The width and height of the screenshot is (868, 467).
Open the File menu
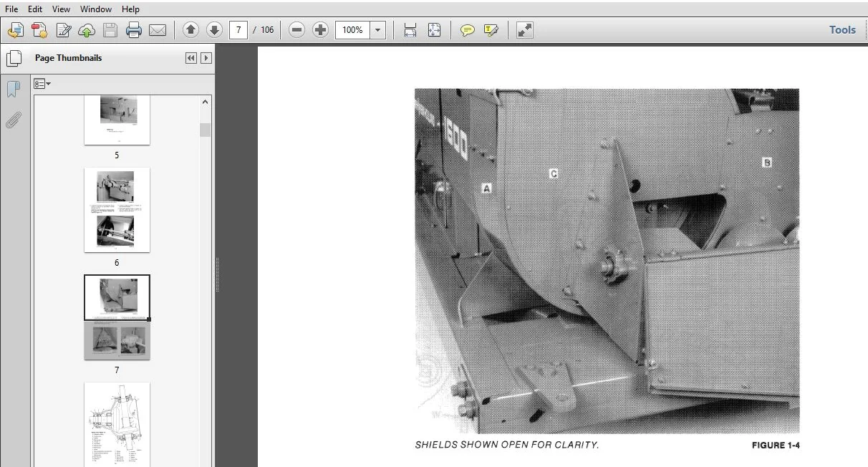tap(12, 9)
